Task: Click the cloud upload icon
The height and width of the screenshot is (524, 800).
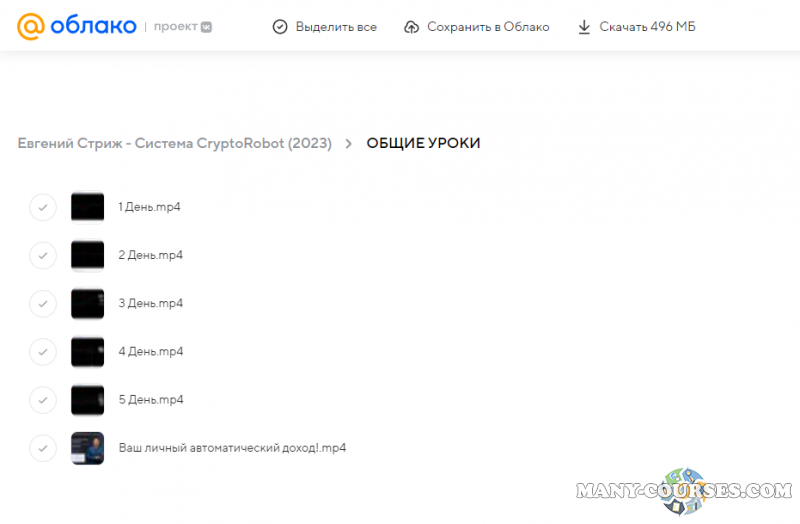Action: (411, 27)
